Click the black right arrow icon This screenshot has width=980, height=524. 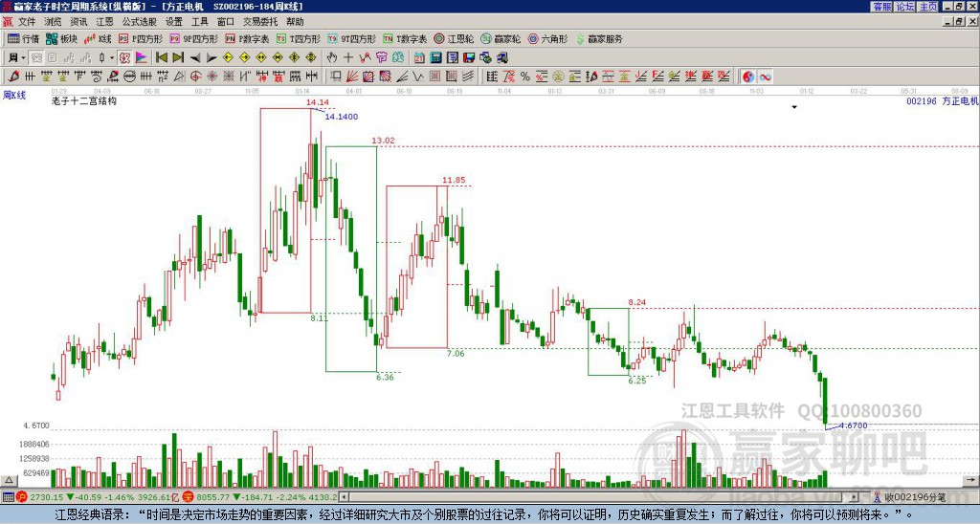[212, 58]
